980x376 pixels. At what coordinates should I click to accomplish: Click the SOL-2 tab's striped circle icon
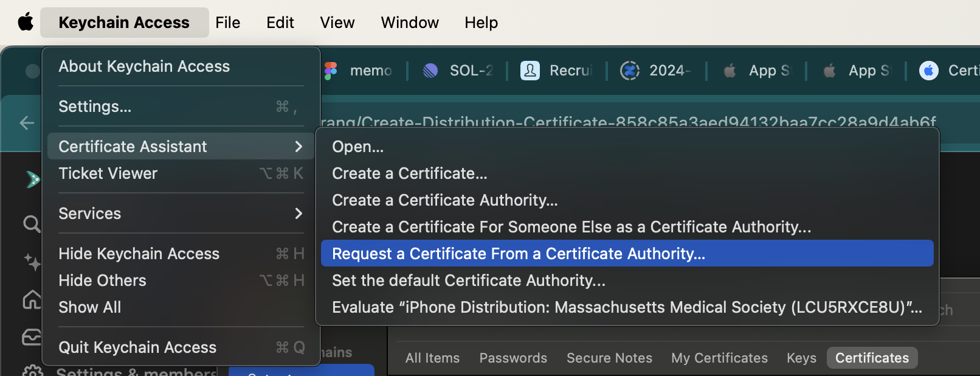(430, 71)
